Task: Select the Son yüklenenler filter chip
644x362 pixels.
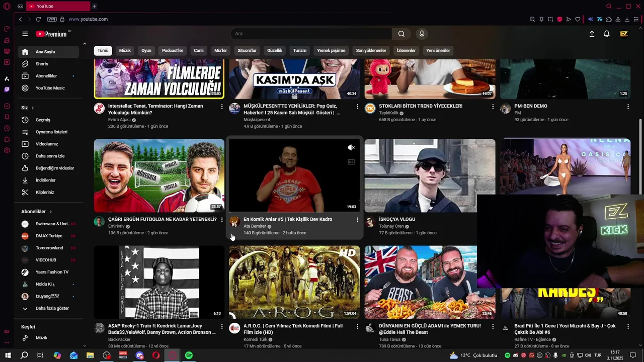Action: click(x=371, y=50)
